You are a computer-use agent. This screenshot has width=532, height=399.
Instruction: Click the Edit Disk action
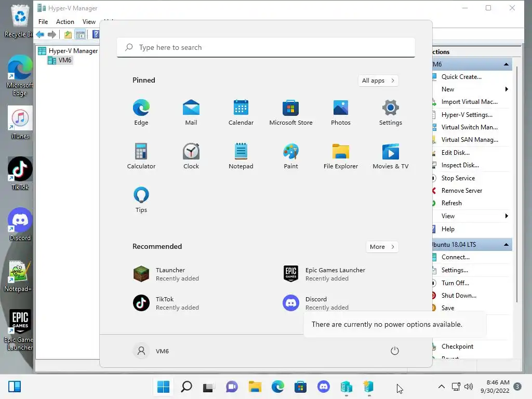(x=455, y=153)
